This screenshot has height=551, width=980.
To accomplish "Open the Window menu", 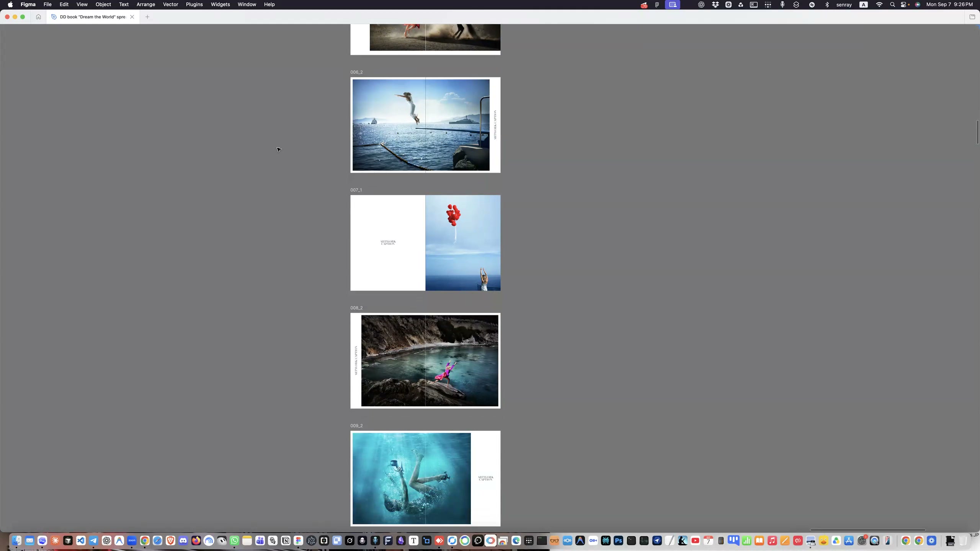I will [x=247, y=5].
